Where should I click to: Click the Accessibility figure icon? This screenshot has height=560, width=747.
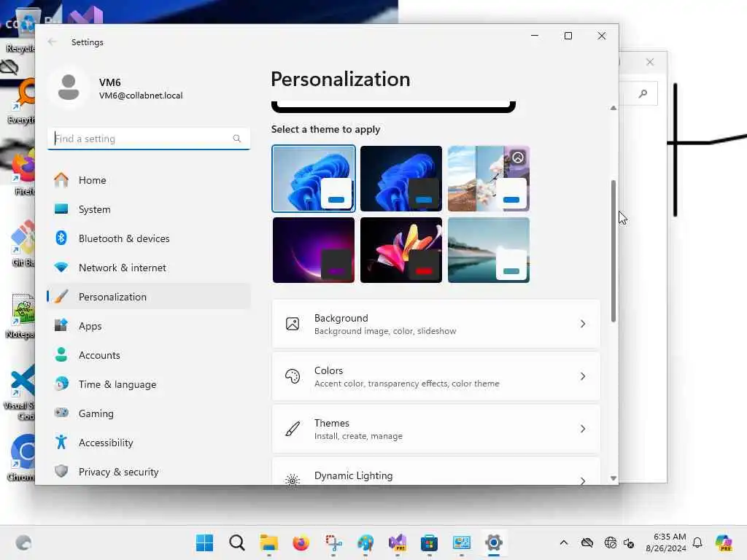61,442
